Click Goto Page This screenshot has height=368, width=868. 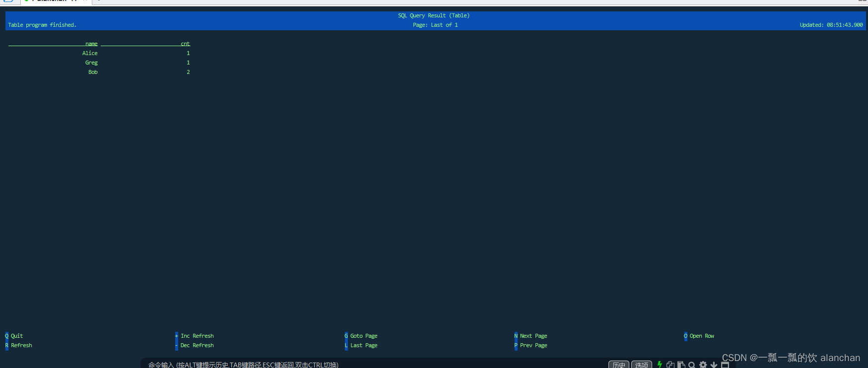pos(364,336)
